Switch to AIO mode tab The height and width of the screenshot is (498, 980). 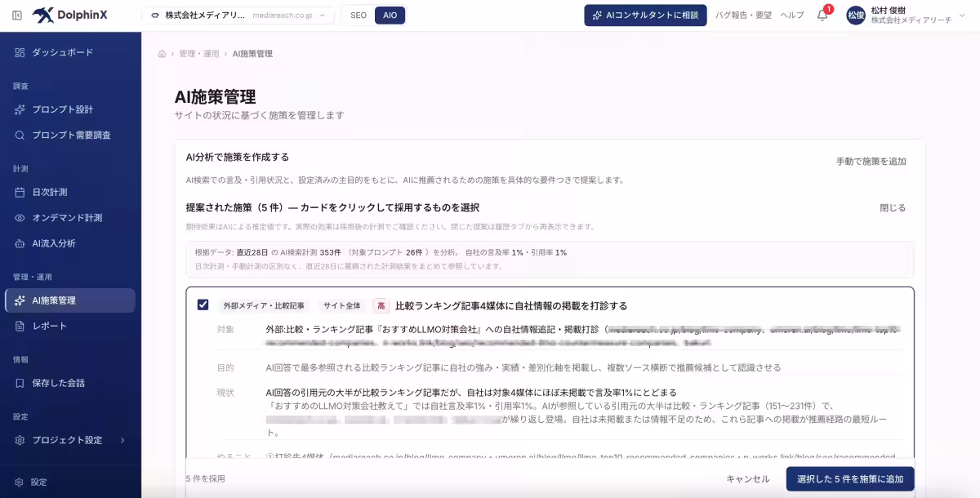pyautogui.click(x=390, y=15)
